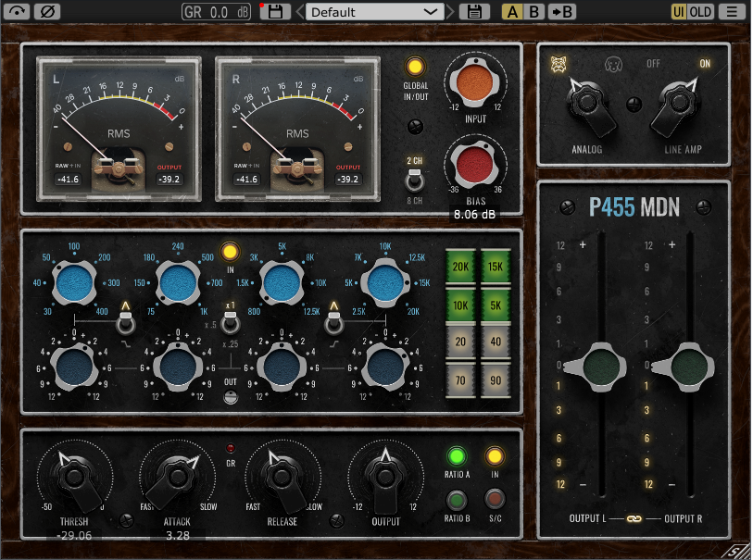Select the 15K low-pass filter button
The image size is (753, 560).
[x=496, y=267]
